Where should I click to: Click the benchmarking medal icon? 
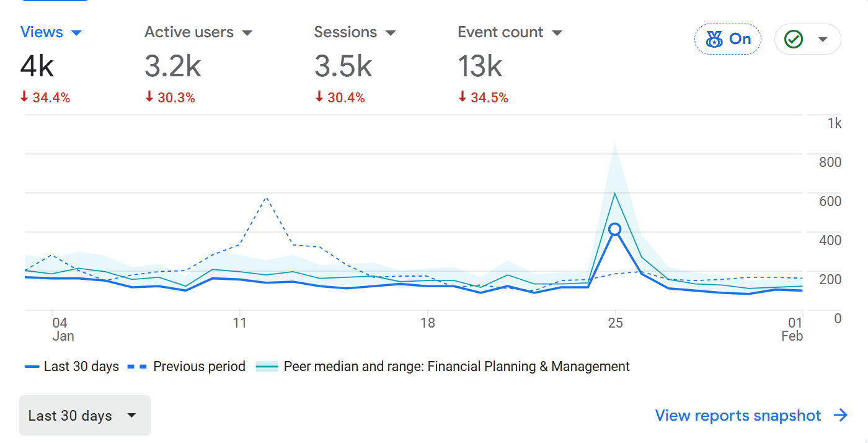point(714,40)
